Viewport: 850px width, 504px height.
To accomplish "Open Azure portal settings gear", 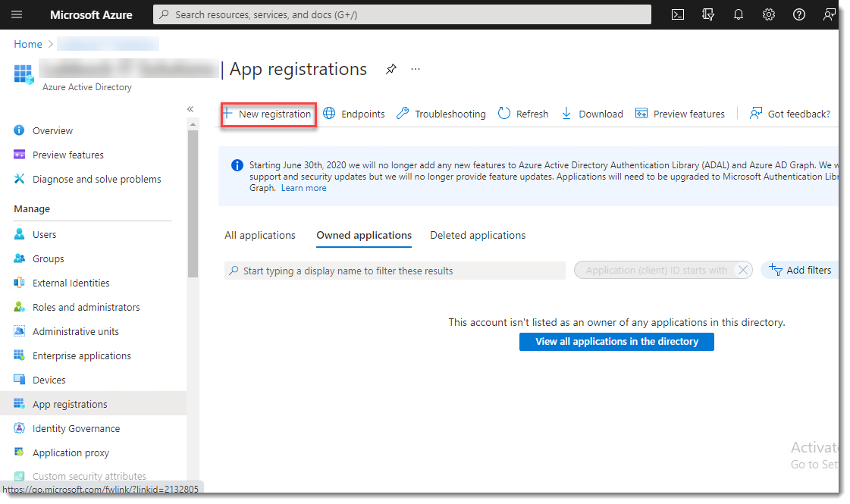I will point(768,14).
